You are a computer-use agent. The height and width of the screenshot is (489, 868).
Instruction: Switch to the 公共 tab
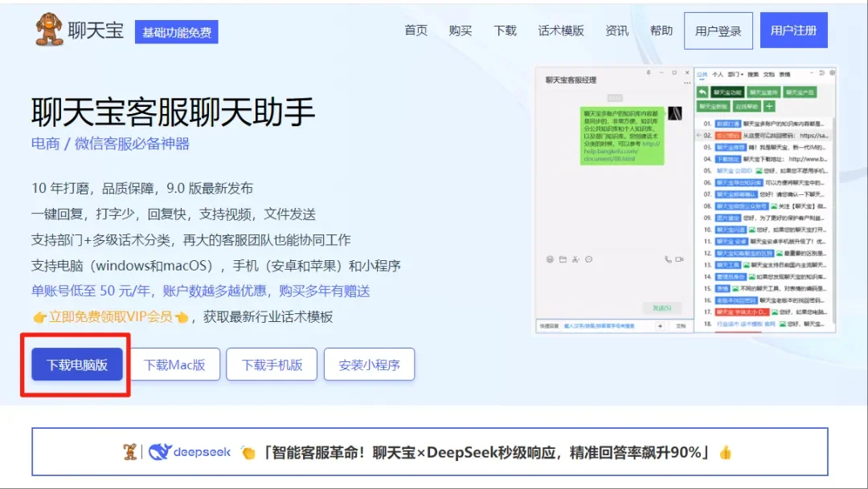[x=702, y=74]
